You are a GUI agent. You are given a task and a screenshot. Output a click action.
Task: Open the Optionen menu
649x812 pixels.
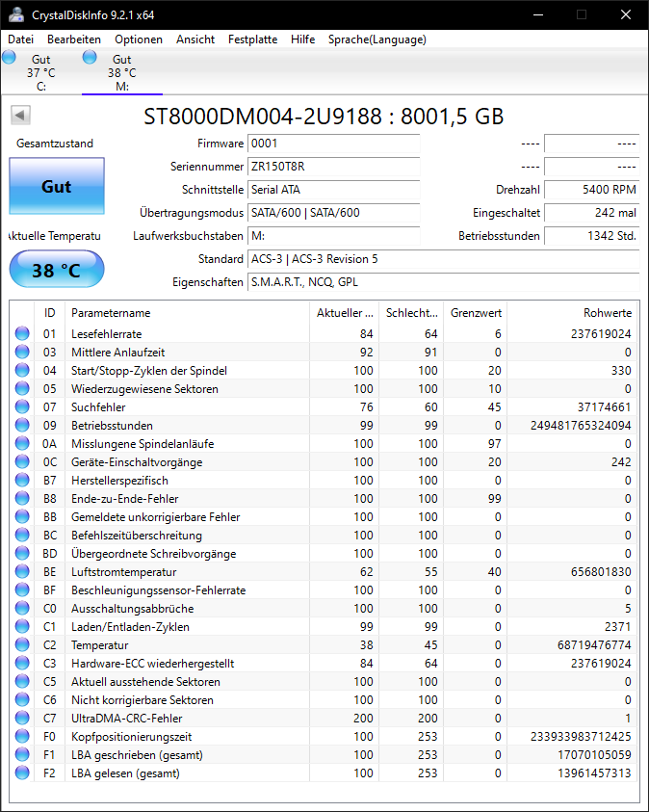139,39
